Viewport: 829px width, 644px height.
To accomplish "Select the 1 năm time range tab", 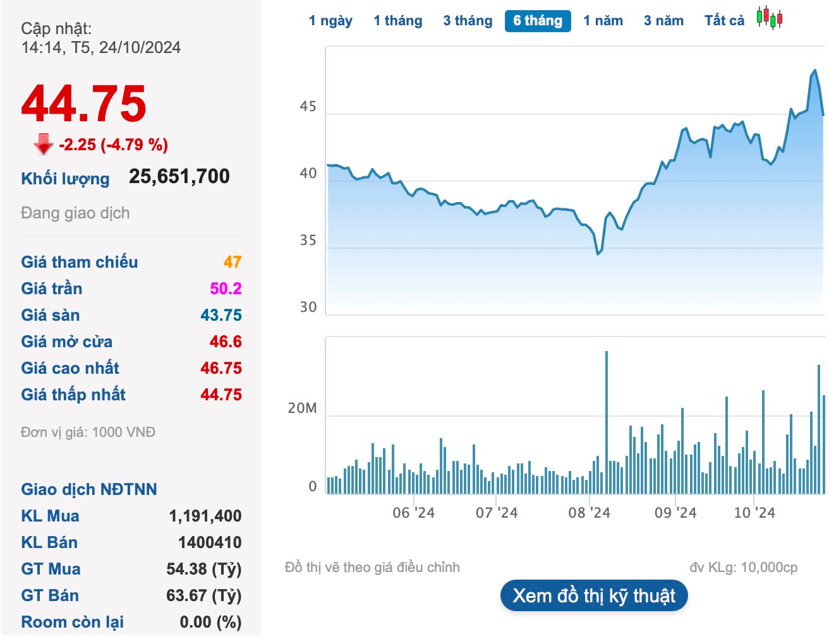I will pyautogui.click(x=603, y=21).
